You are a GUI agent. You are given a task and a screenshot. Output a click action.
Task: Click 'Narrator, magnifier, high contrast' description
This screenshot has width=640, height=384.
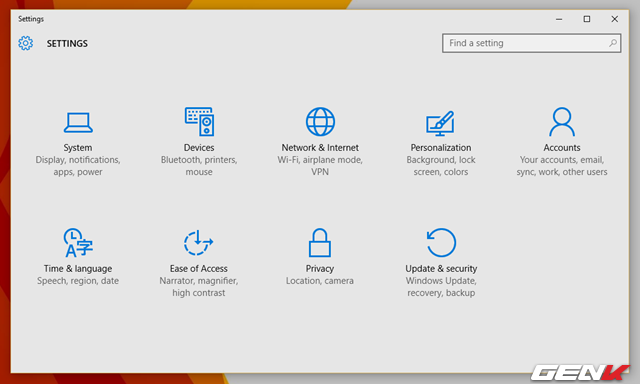click(x=199, y=286)
